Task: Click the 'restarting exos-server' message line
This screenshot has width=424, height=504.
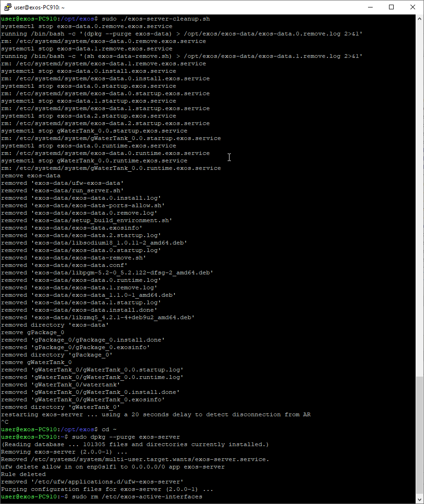Action: (156, 414)
